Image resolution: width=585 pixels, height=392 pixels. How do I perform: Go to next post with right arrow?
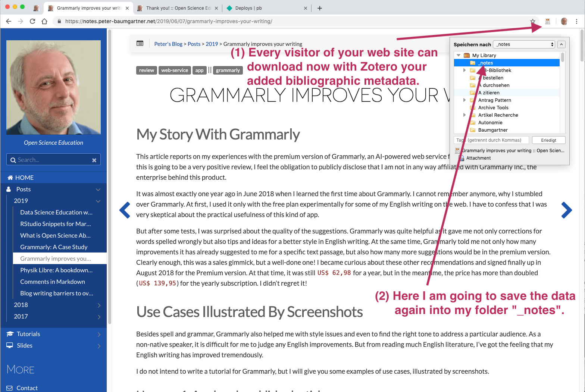566,210
